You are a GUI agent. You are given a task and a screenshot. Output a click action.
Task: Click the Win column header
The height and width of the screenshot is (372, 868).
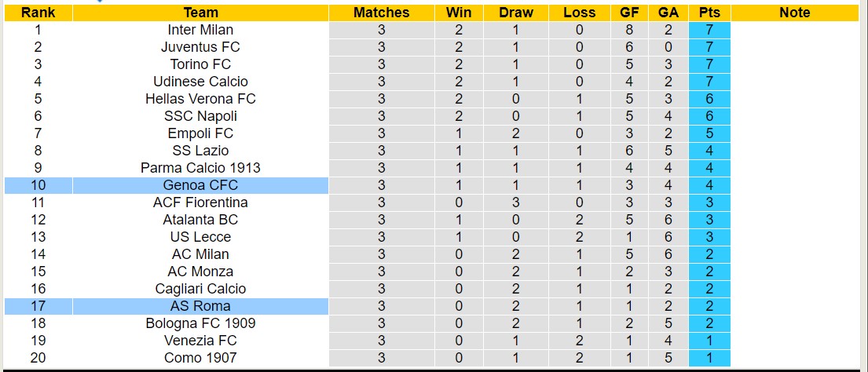tap(459, 13)
